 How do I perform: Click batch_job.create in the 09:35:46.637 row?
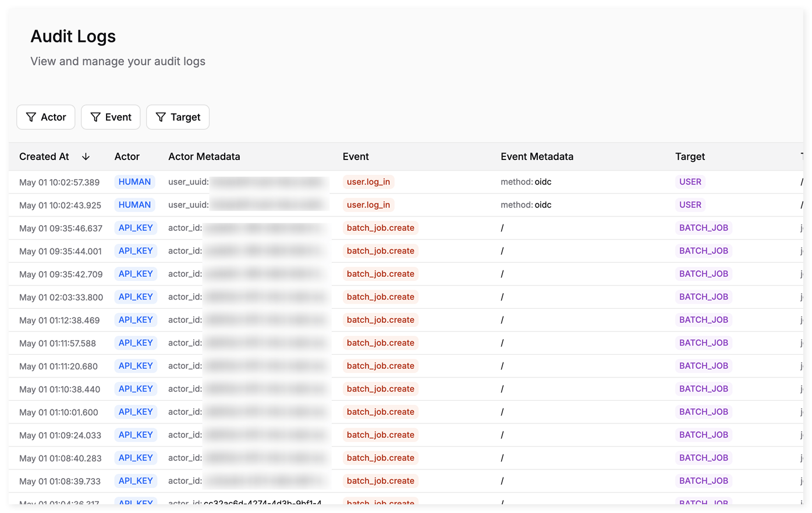(381, 228)
